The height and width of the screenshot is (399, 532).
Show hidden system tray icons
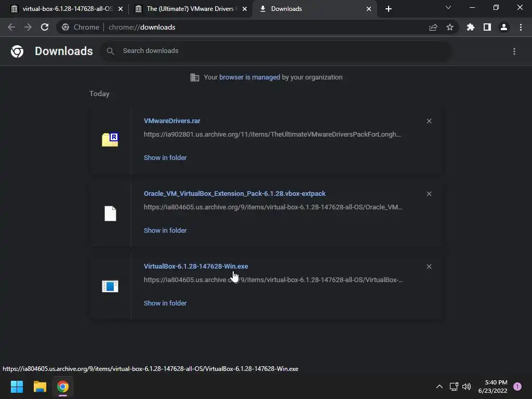tap(440, 387)
